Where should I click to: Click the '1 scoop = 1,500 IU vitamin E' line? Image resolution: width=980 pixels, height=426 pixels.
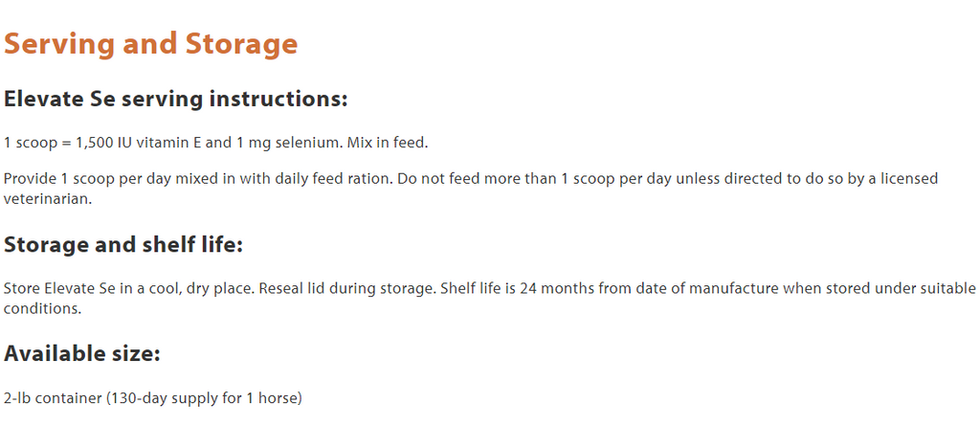pos(102,143)
